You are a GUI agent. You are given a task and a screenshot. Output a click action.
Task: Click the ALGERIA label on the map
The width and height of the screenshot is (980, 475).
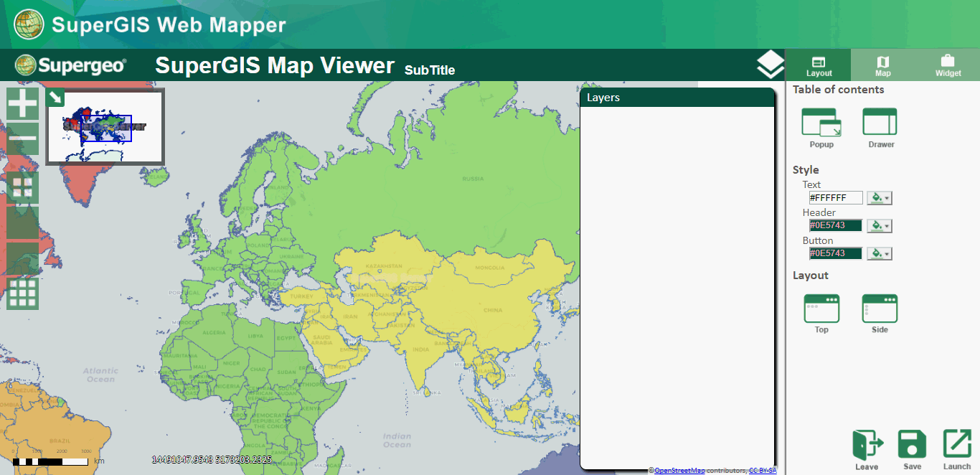point(214,333)
